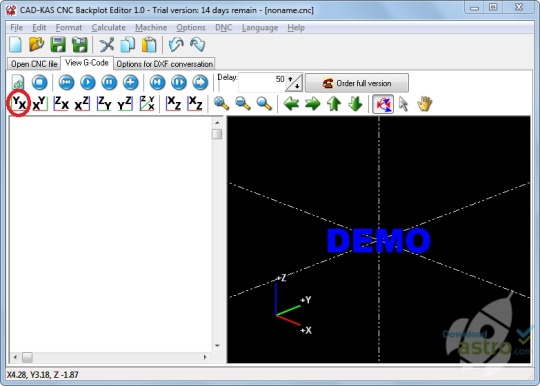Viewport: 540px width, 386px height.
Task: Zoom in with the plus magnifier
Action: (221, 103)
